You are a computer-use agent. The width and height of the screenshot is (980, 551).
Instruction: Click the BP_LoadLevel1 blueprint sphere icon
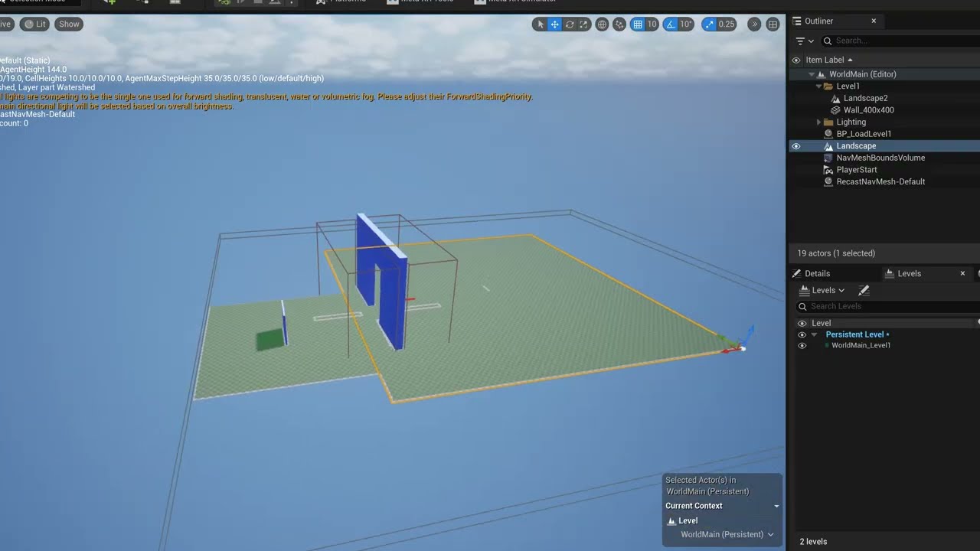pyautogui.click(x=828, y=134)
